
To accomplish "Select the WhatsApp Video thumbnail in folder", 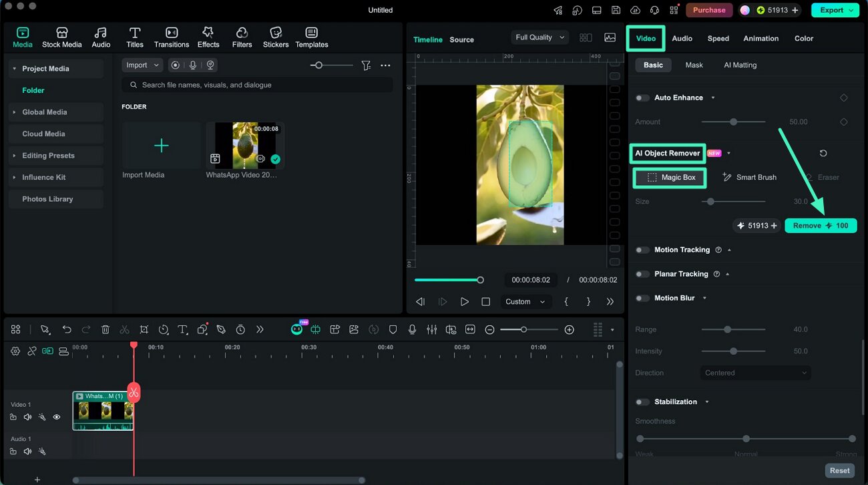I will (x=244, y=145).
